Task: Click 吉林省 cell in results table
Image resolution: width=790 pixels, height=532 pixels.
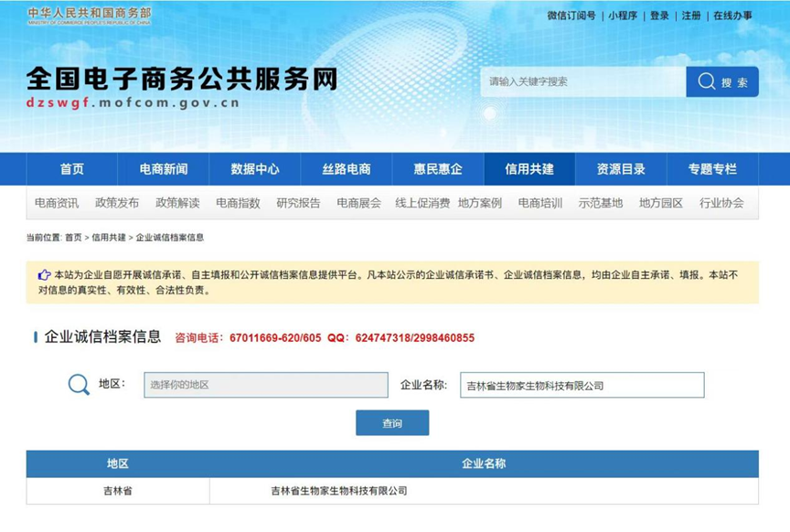Action: pos(118,491)
